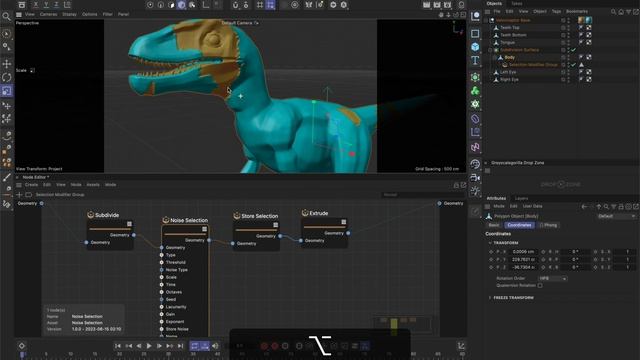Click the Subdivide node icon

click(x=91, y=215)
